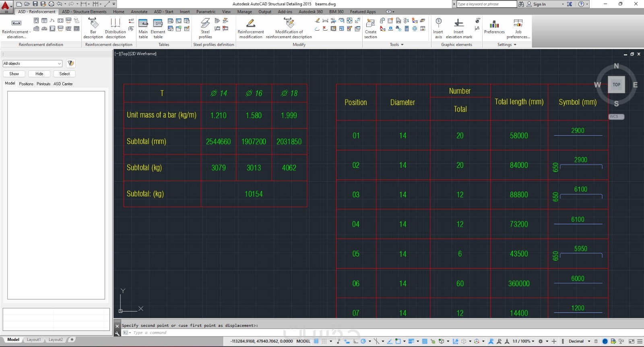Viewport: 644px width, 347px height.
Task: Click the Plot (print) icon
Action: click(x=51, y=4)
